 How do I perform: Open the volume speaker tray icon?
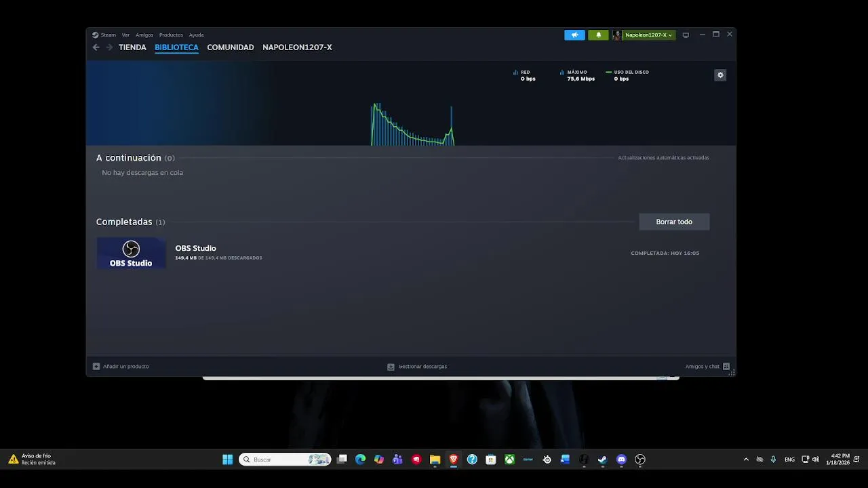[x=816, y=460]
